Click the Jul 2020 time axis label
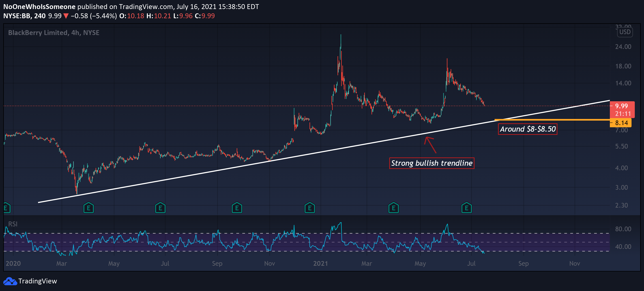 (165, 264)
